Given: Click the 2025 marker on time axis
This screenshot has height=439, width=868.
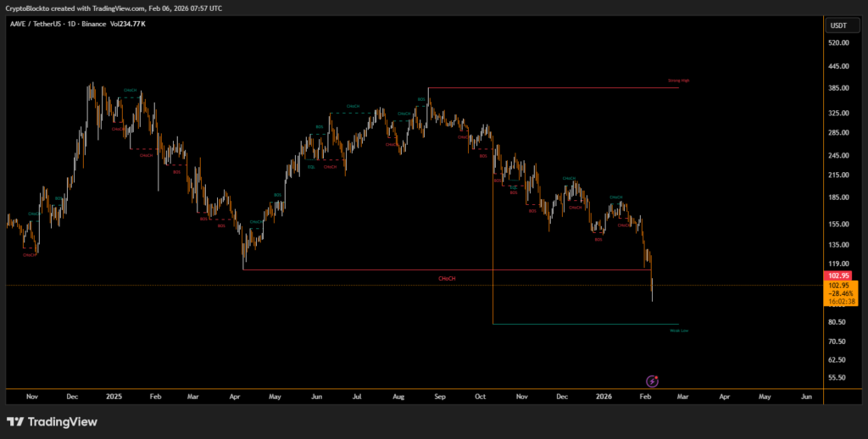Looking at the screenshot, I should [x=114, y=396].
